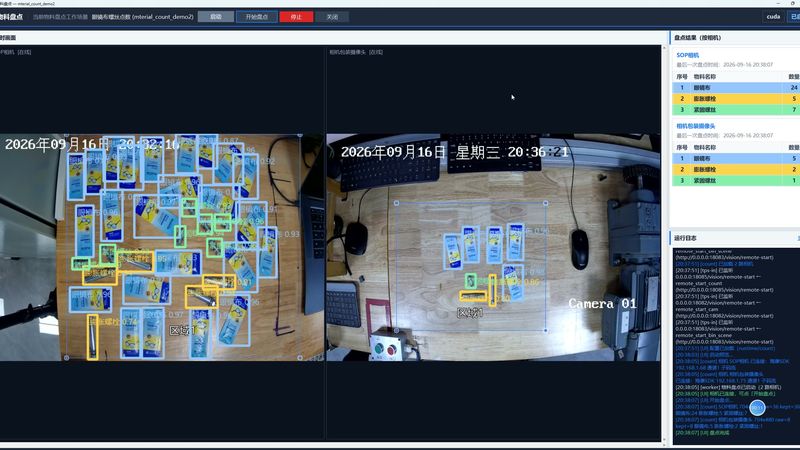
Task: Select top-left handle of right camera region box
Action: click(396, 203)
